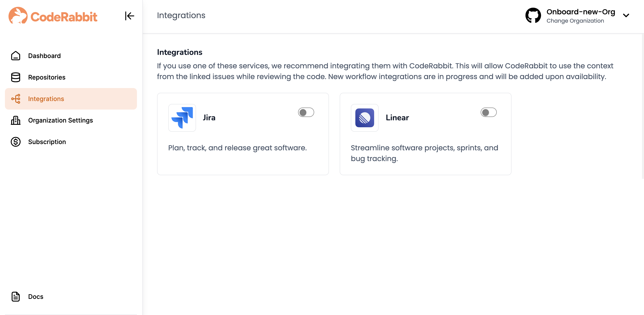Expand the organization switcher chevron
The image size is (644, 315).
pos(626,15)
